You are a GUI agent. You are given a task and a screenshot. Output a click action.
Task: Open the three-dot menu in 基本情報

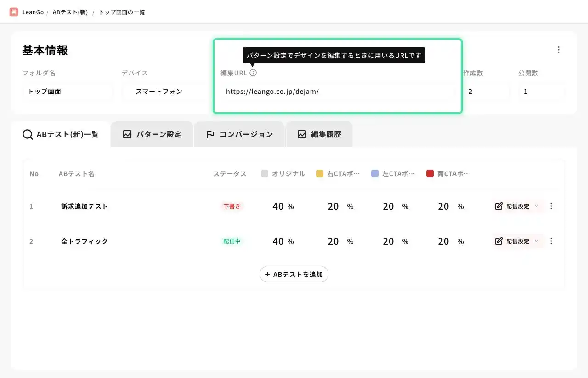pos(559,50)
